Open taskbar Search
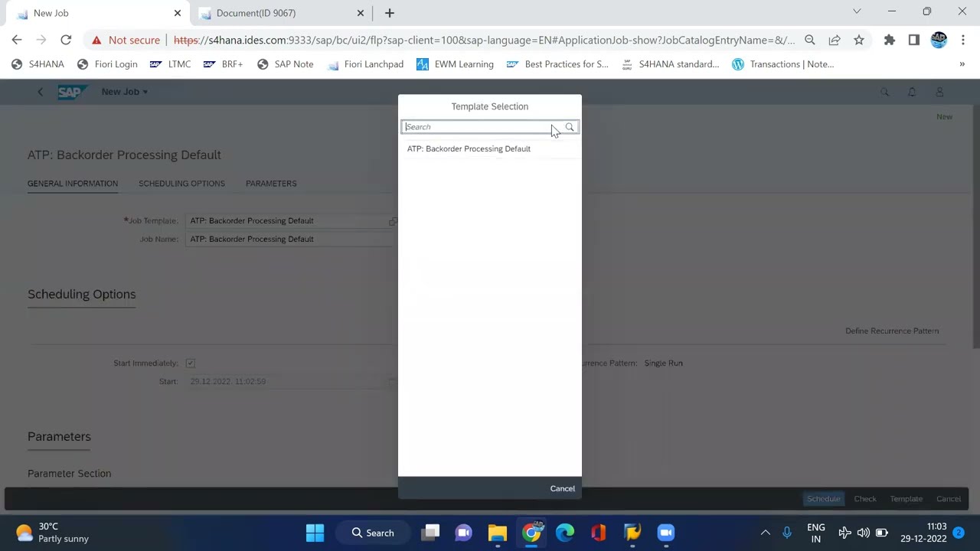 373,533
